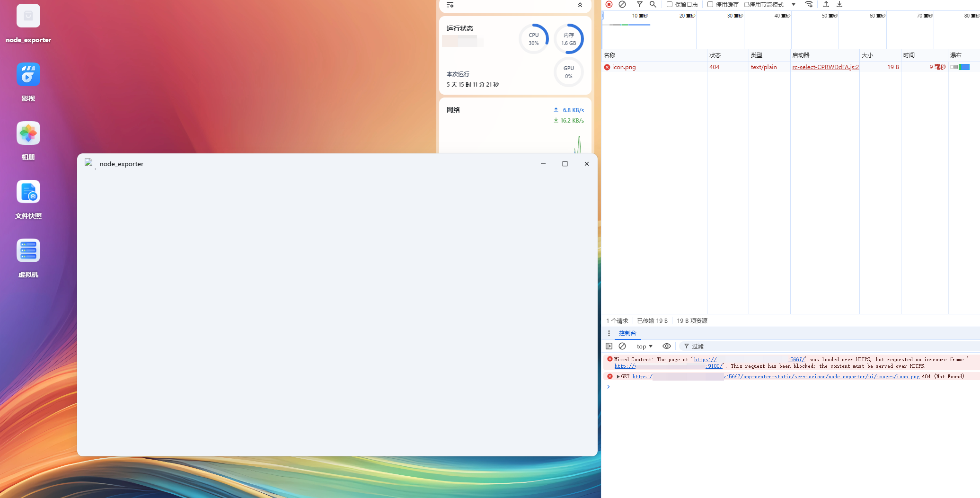Open the node_exporter desktop app icon
Screen dimensions: 980x498
point(28,16)
